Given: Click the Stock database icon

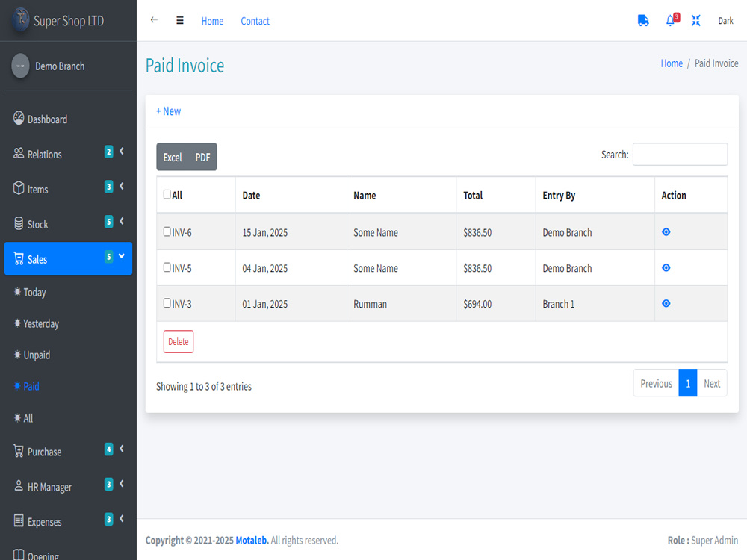Looking at the screenshot, I should (x=19, y=223).
